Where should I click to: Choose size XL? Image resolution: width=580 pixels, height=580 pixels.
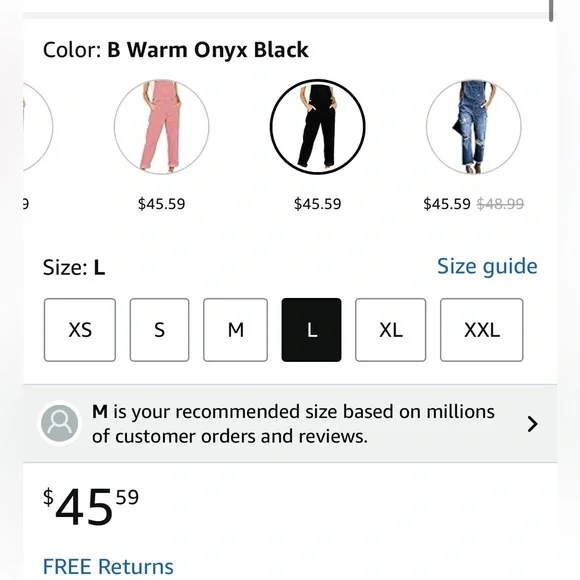pyautogui.click(x=391, y=330)
